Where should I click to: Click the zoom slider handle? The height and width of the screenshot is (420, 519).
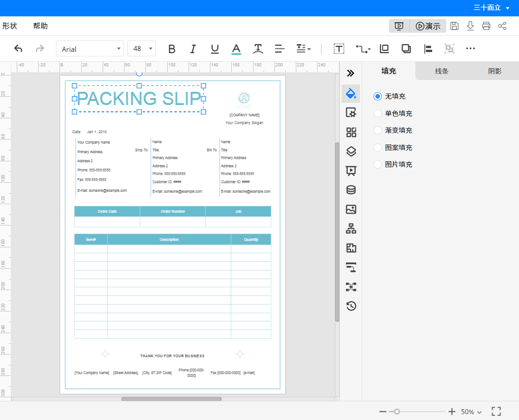[x=397, y=412]
